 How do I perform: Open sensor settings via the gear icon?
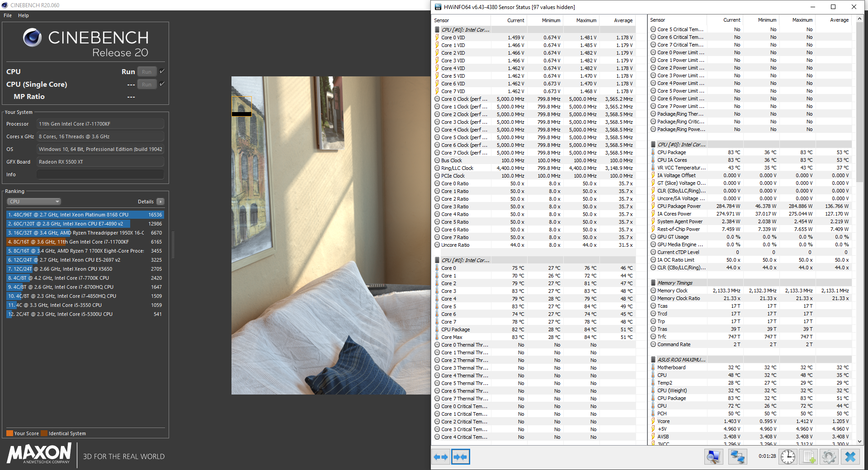[829, 457]
